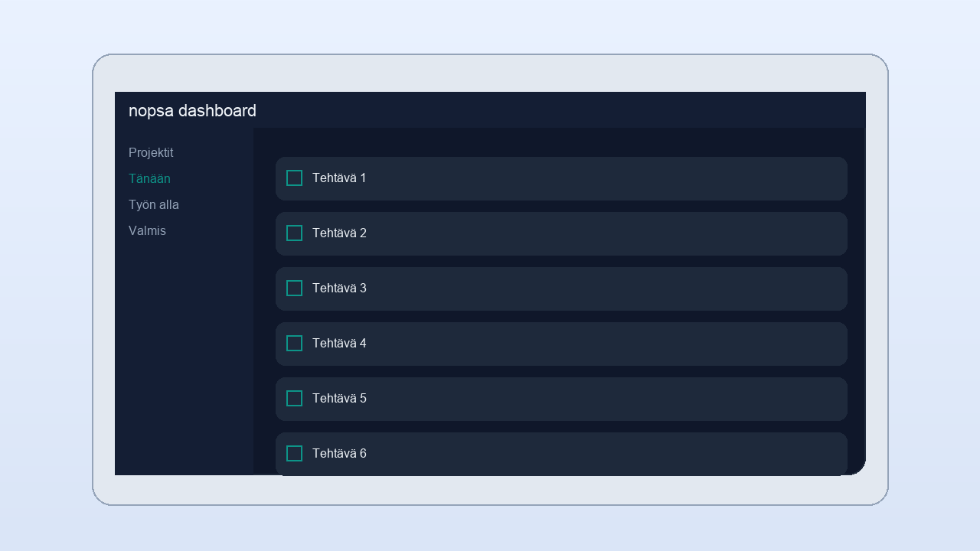Switch to the Tänään view

(x=149, y=179)
